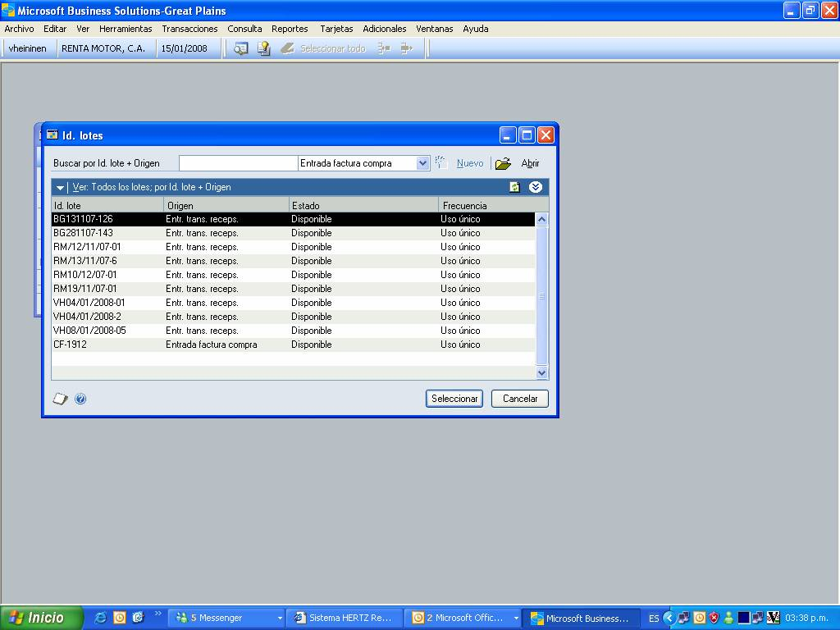
Task: Expand the Ver view options triangle
Action: (x=60, y=188)
